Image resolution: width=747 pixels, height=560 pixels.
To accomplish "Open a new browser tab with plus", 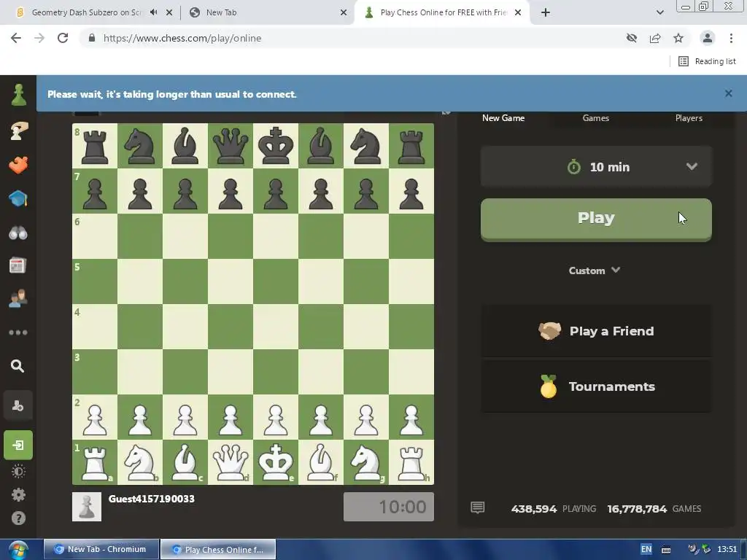I will [x=546, y=13].
